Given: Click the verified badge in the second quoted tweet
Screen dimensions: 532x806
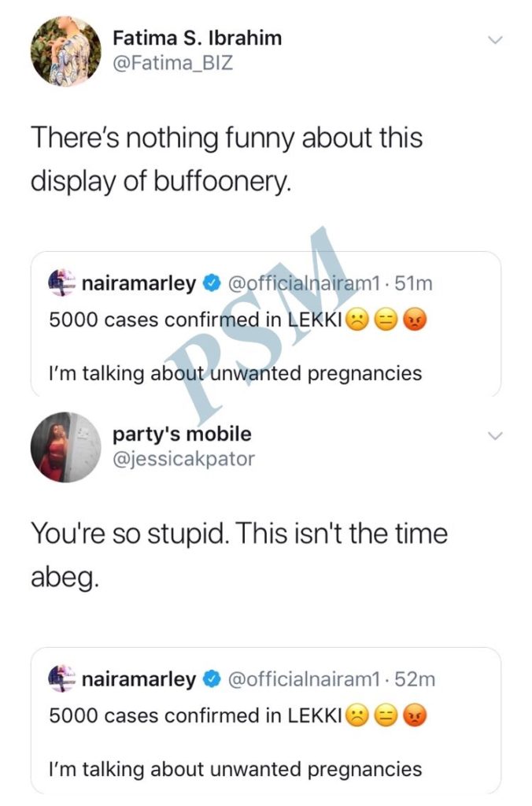Looking at the screenshot, I should click(211, 680).
